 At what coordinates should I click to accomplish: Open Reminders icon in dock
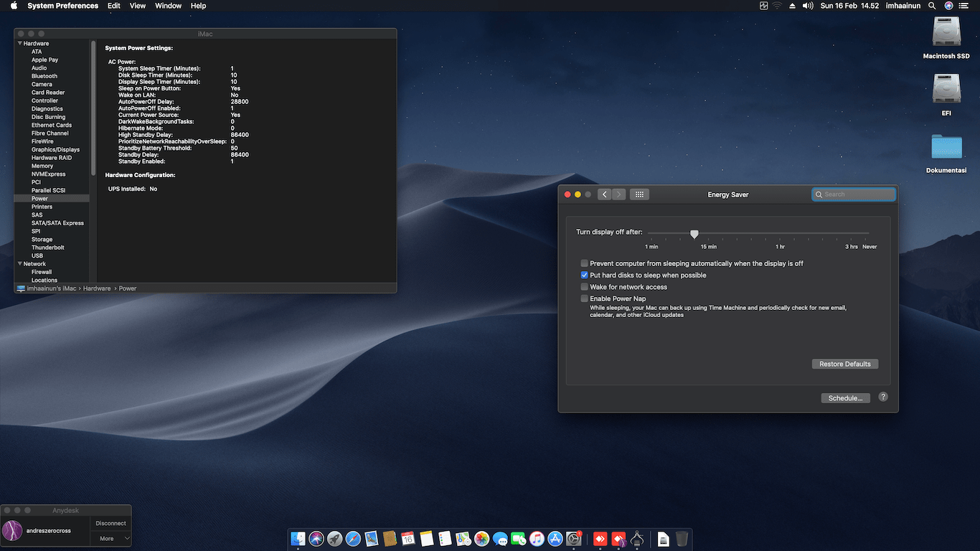[x=445, y=539]
